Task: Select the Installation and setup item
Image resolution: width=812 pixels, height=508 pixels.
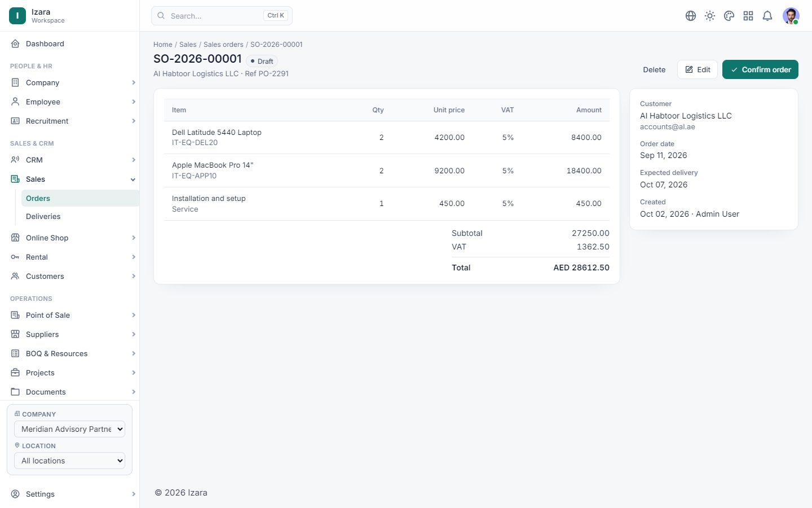Action: pyautogui.click(x=209, y=198)
